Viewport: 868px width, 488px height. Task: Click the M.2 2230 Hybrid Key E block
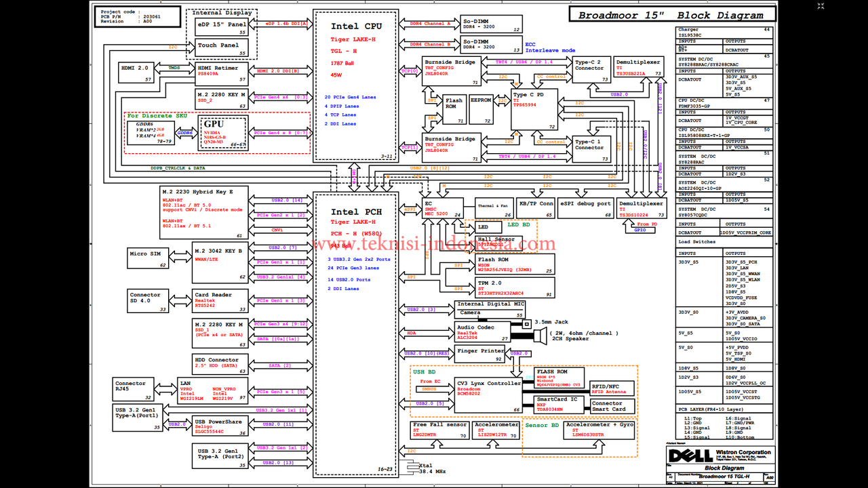203,212
